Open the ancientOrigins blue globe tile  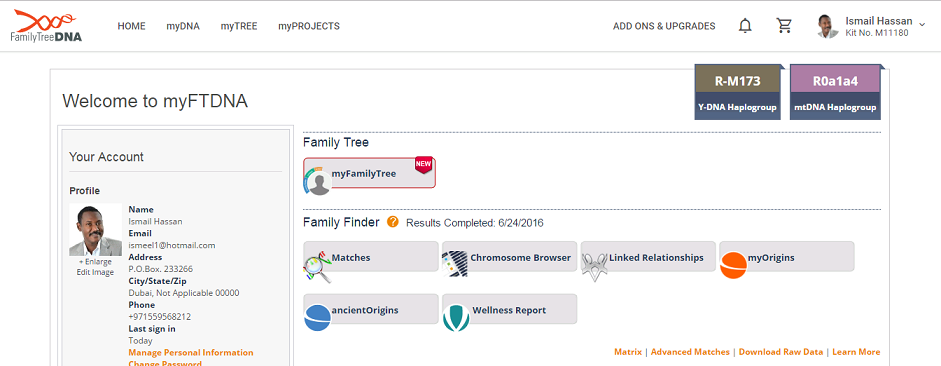click(371, 309)
